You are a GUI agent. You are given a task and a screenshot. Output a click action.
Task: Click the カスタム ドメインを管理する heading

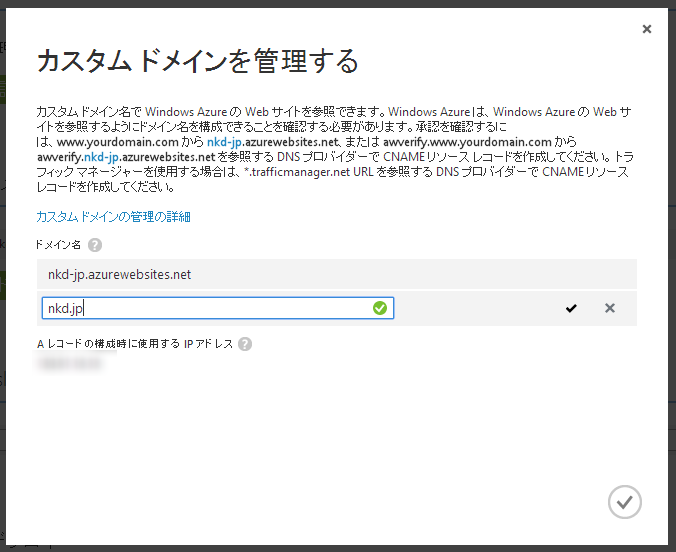[197, 61]
